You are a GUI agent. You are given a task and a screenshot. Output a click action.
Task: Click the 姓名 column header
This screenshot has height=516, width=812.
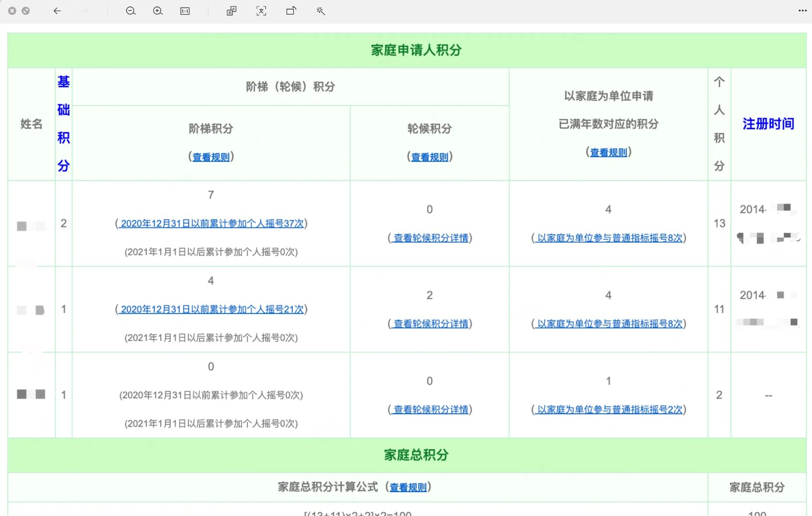click(x=32, y=124)
